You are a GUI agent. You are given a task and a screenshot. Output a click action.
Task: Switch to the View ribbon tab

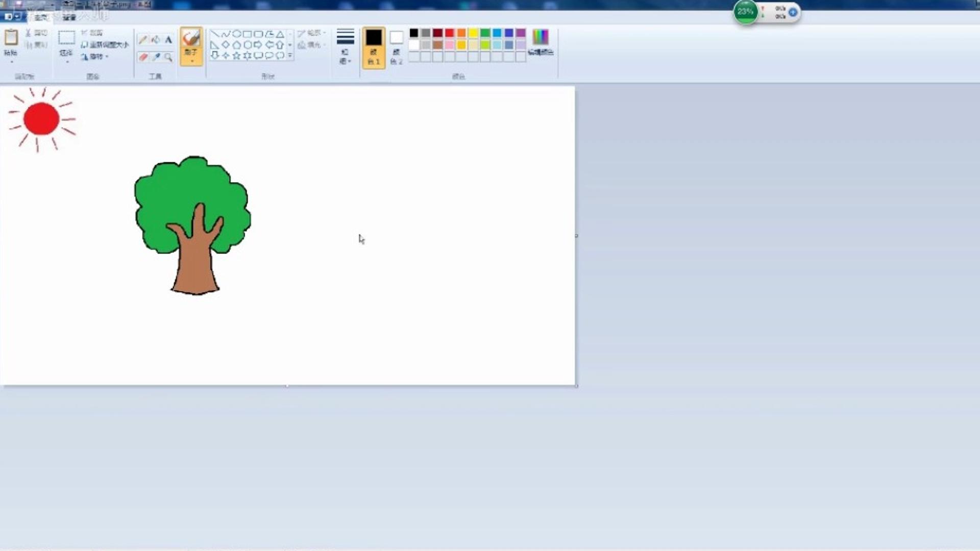click(x=69, y=17)
